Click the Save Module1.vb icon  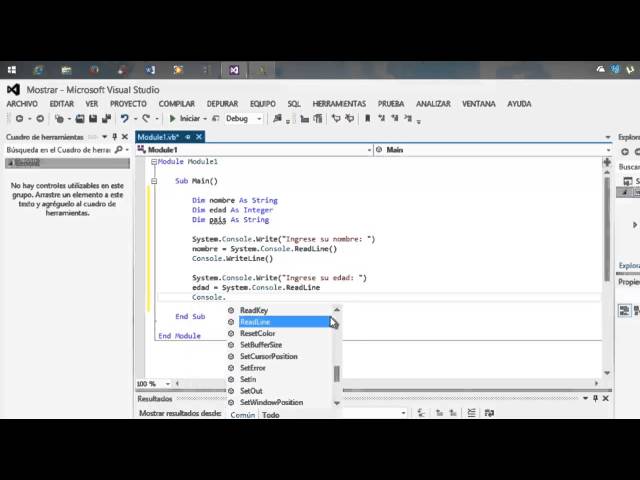tap(93, 118)
